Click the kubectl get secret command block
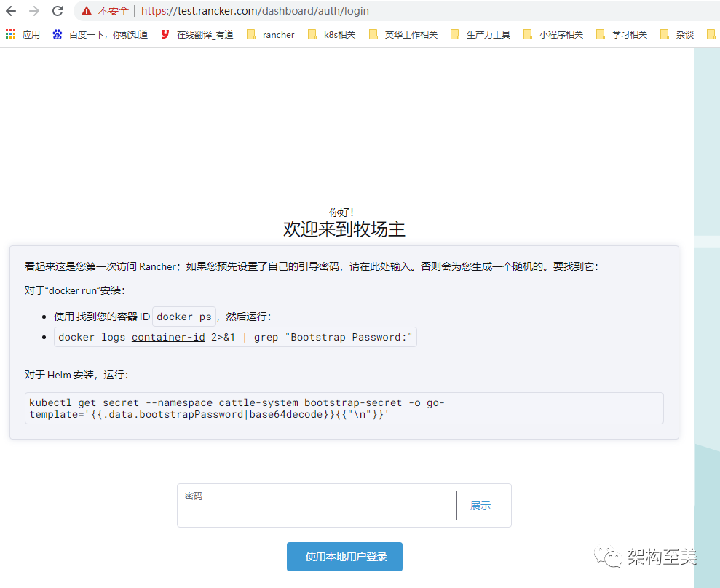The image size is (720, 588). 344,408
